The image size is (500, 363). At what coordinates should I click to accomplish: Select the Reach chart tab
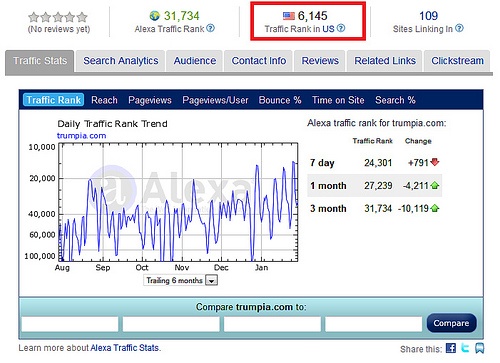[x=104, y=100]
